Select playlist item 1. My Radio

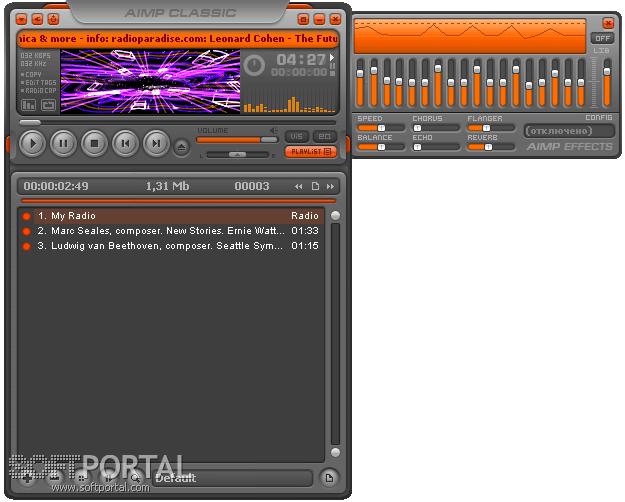[x=179, y=216]
